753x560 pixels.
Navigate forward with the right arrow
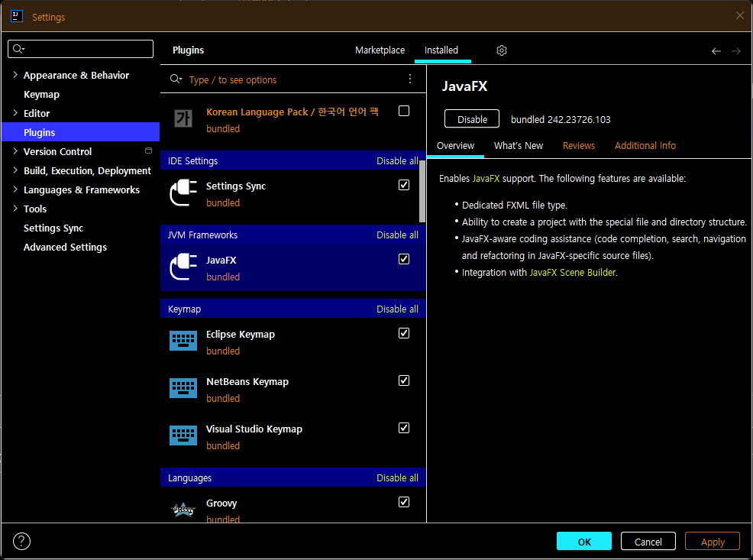736,51
